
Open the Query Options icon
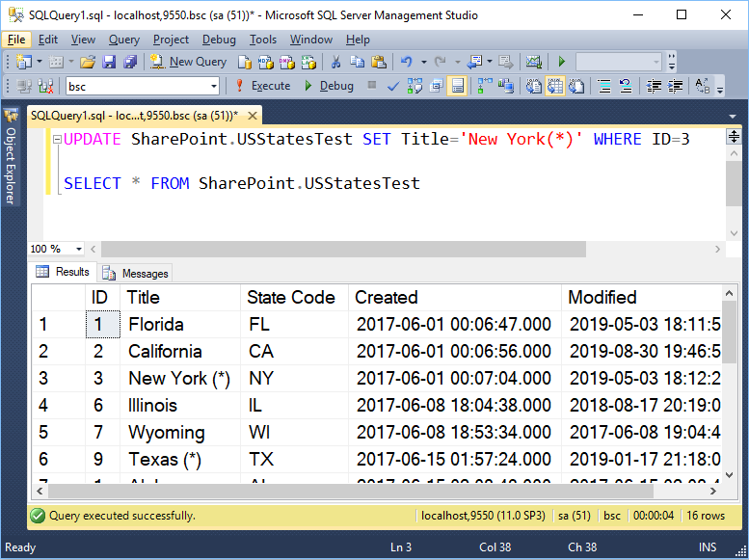point(436,86)
